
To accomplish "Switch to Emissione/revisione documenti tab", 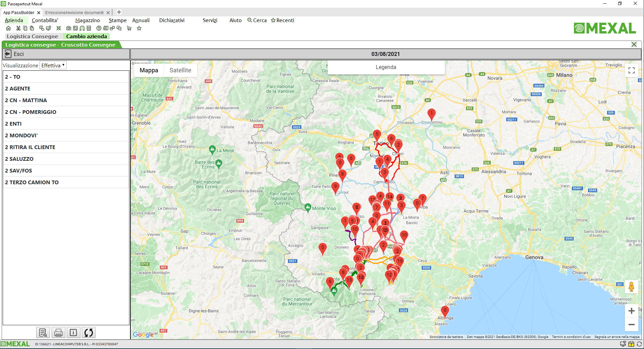I will (74, 13).
